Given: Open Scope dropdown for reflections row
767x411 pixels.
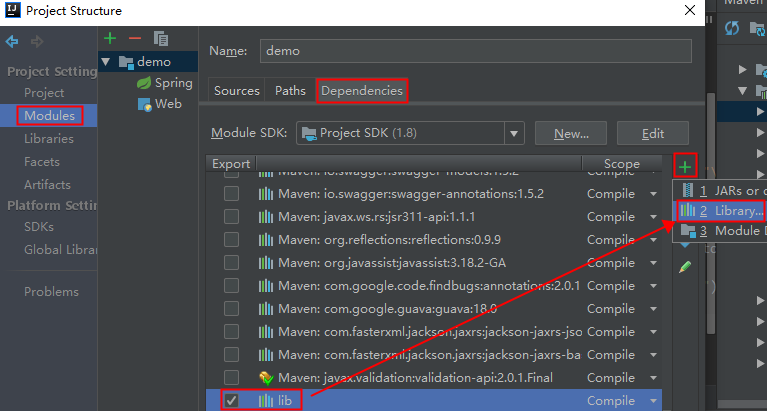Looking at the screenshot, I should click(654, 240).
